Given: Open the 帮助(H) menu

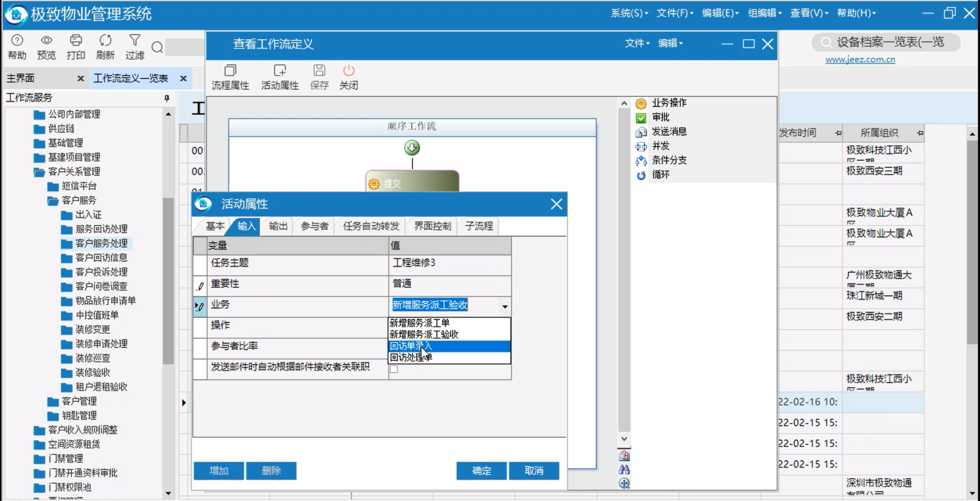Looking at the screenshot, I should [x=856, y=13].
